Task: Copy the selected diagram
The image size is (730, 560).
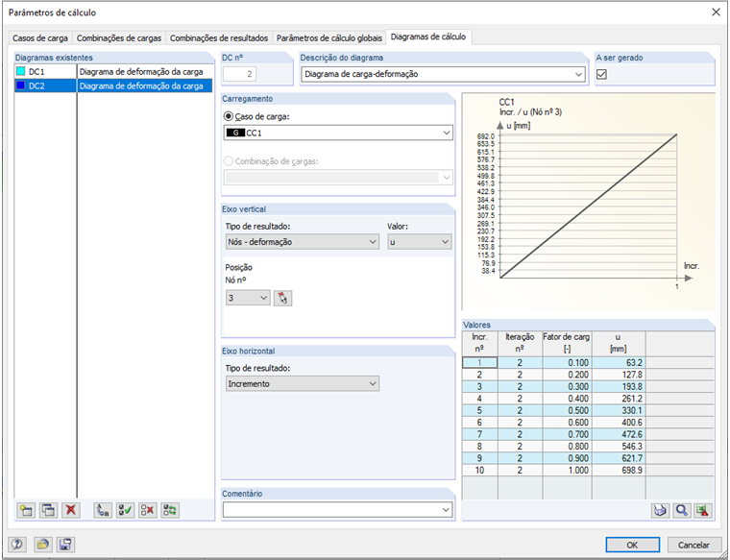Action: point(48,510)
